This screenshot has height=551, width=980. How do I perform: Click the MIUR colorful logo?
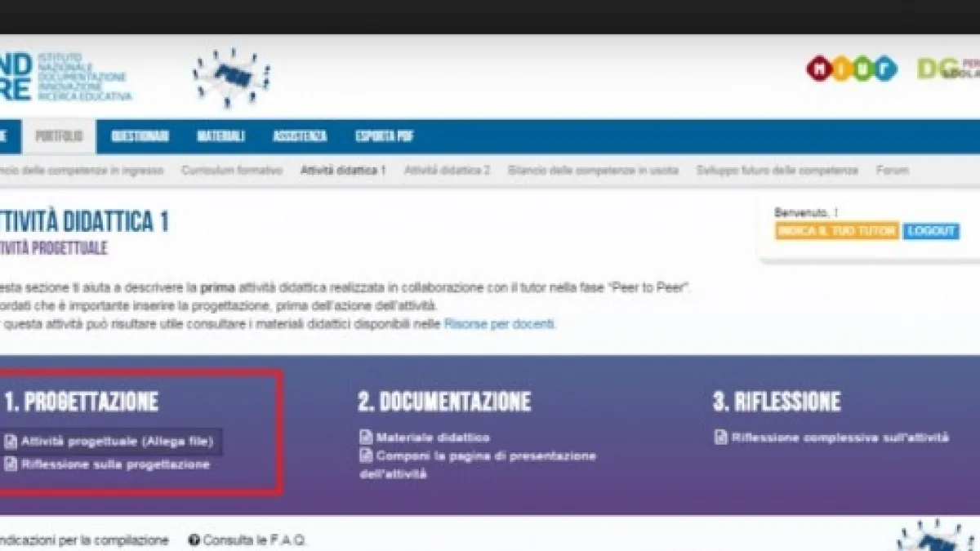tap(851, 69)
